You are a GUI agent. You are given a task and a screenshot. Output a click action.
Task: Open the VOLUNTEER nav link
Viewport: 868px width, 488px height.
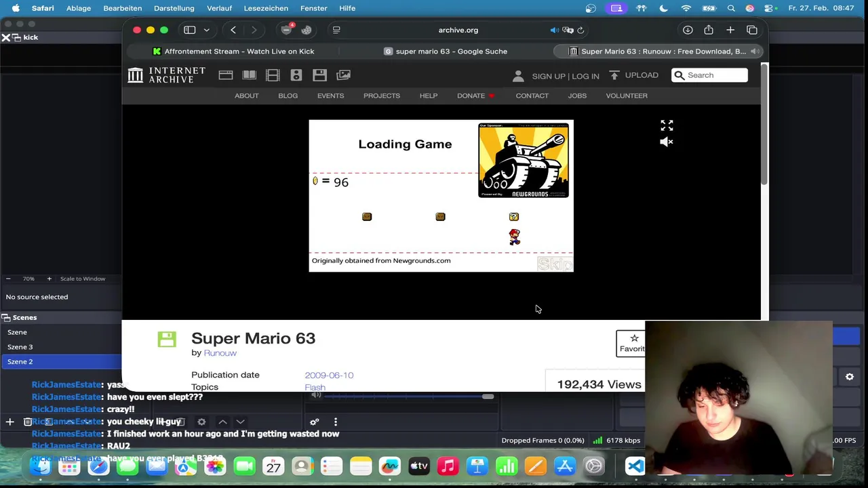click(x=627, y=96)
